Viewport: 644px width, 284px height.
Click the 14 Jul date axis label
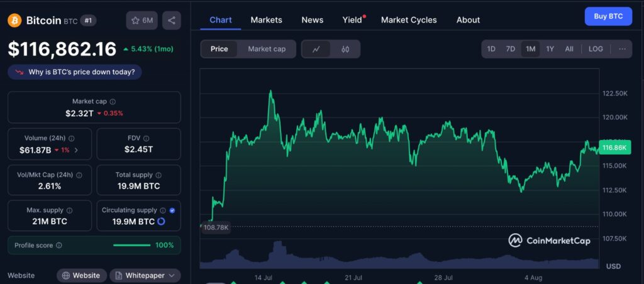[x=263, y=278]
